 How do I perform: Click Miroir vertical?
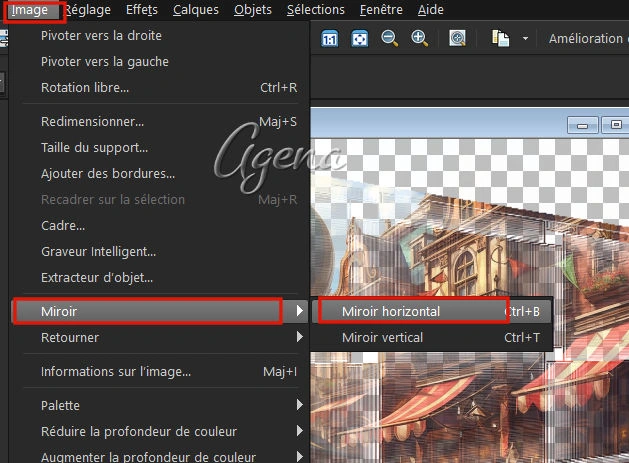click(432, 337)
